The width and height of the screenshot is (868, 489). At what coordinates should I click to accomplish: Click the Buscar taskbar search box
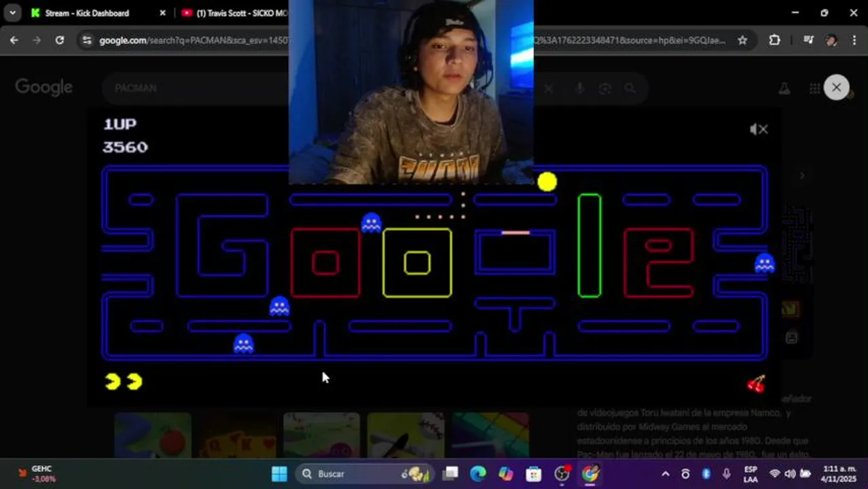365,473
